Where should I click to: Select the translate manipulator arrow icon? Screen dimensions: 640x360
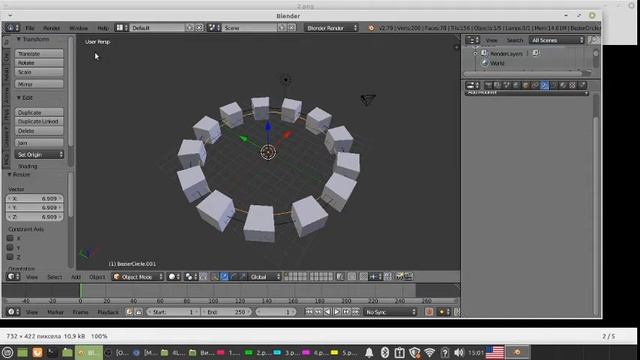(224, 277)
